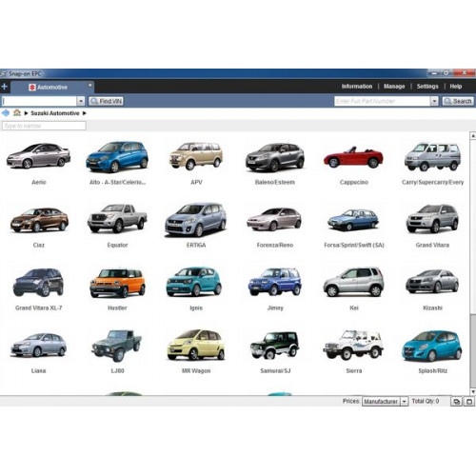Go to the home icon in breadcrumb
This screenshot has height=476, width=476.
click(17, 112)
